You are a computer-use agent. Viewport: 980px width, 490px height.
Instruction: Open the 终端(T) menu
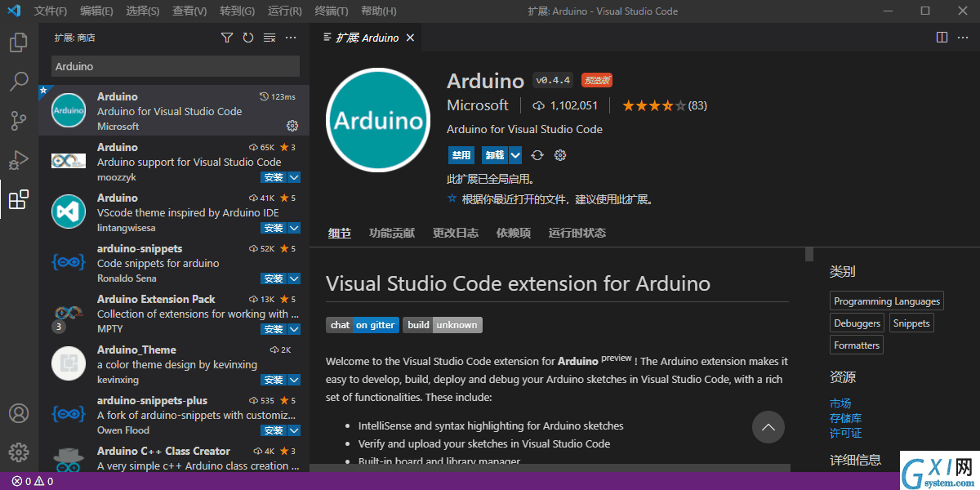tap(331, 11)
